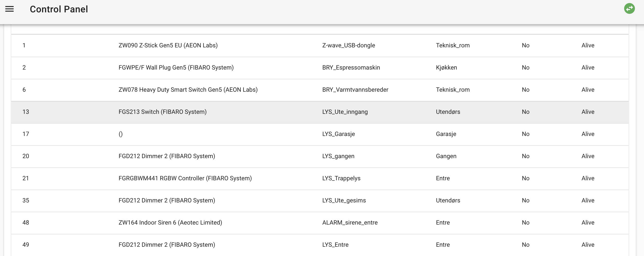Select ZW164 Indoor Siren 6 device

[x=170, y=223]
